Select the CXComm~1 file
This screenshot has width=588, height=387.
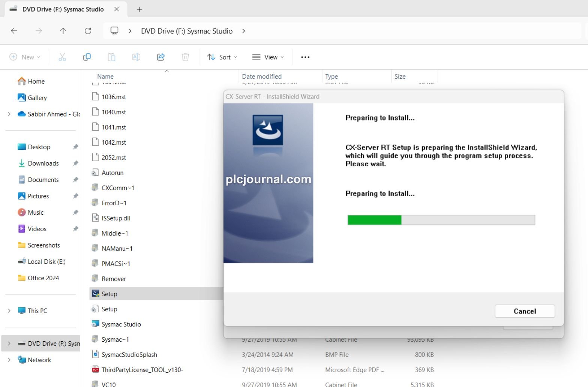click(x=118, y=188)
